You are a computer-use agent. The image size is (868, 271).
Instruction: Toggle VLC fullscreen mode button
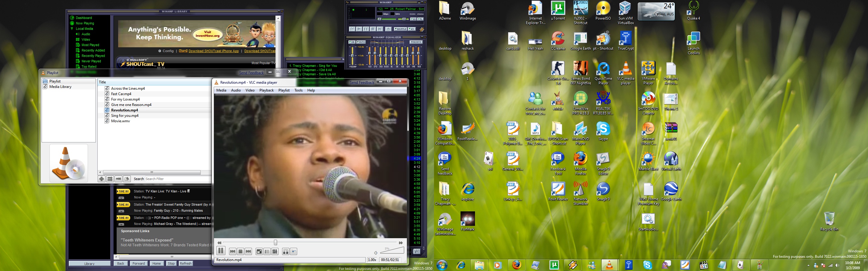click(259, 251)
